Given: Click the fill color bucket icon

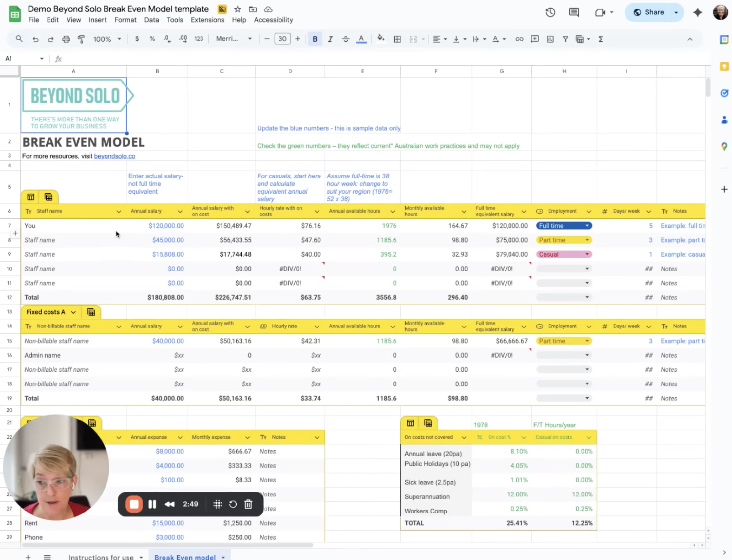Looking at the screenshot, I should (380, 39).
